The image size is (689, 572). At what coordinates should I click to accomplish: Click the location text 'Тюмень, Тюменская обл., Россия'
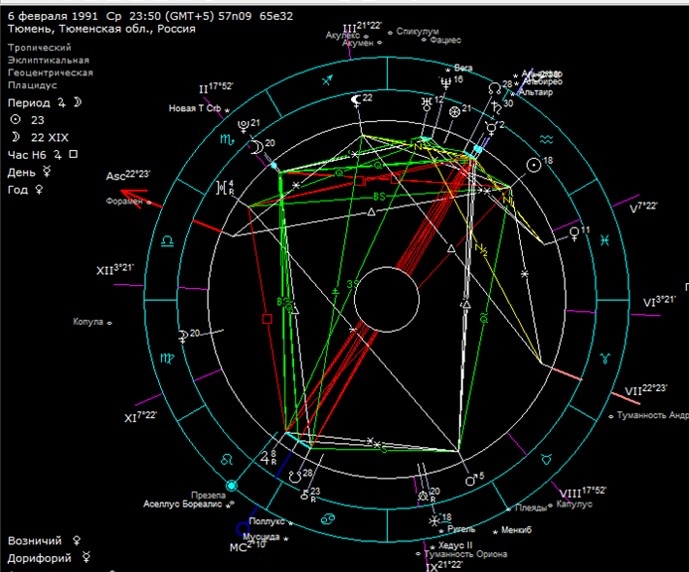[x=102, y=29]
